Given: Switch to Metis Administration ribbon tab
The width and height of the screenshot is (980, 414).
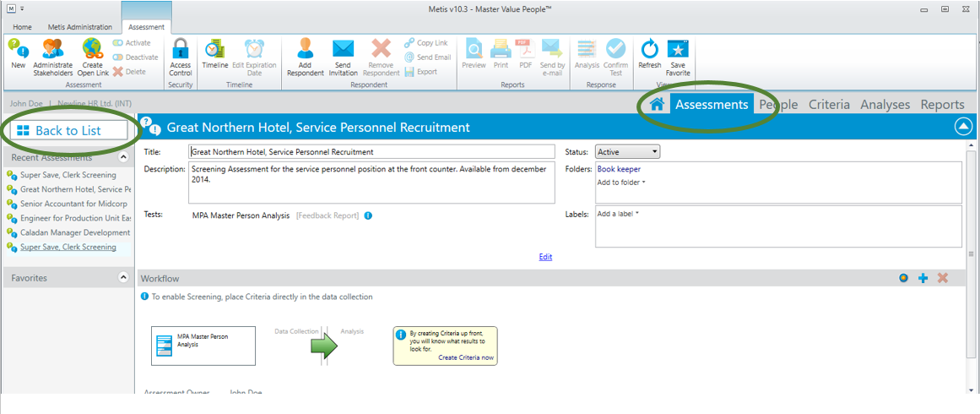Looking at the screenshot, I should (80, 27).
